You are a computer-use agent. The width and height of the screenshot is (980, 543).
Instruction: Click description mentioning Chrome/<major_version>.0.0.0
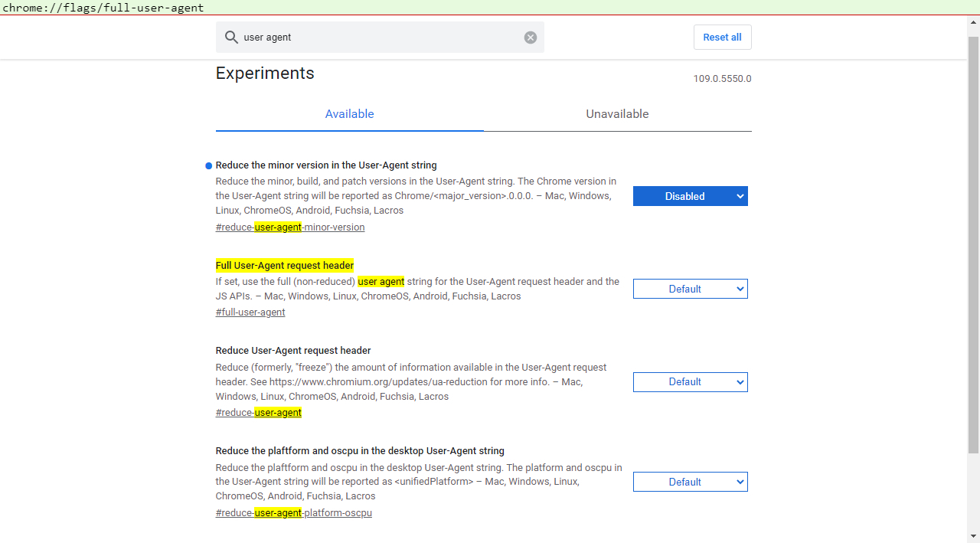[416, 196]
